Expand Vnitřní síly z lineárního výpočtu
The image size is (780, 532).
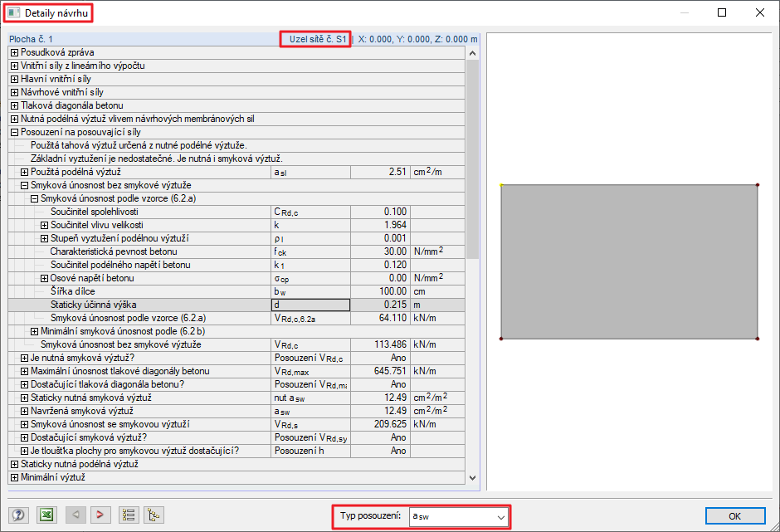14,66
